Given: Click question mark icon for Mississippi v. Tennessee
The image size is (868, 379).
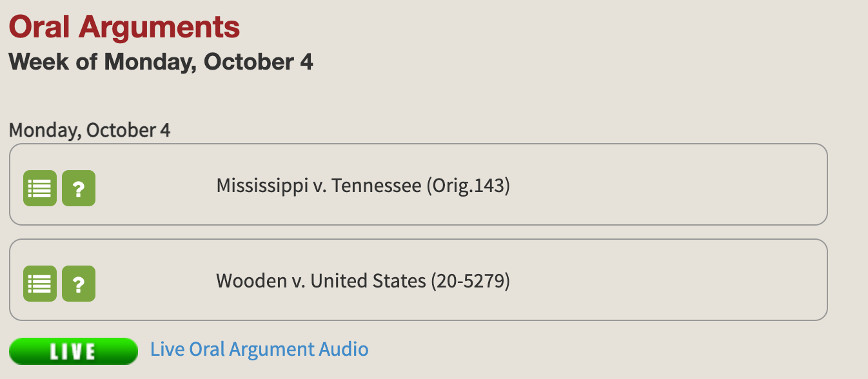Looking at the screenshot, I should click(x=79, y=189).
